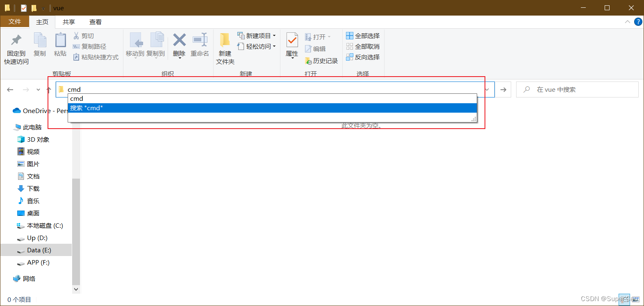Go back with the left arrow
This screenshot has height=306, width=644.
point(10,90)
